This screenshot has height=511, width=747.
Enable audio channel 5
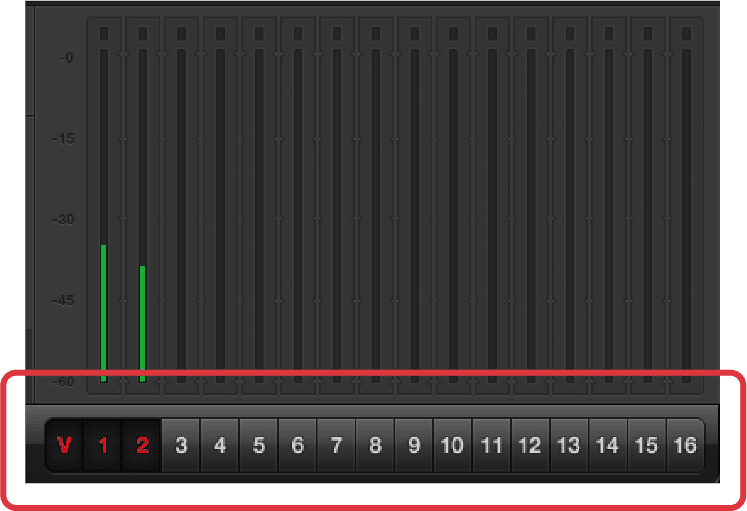click(x=259, y=445)
